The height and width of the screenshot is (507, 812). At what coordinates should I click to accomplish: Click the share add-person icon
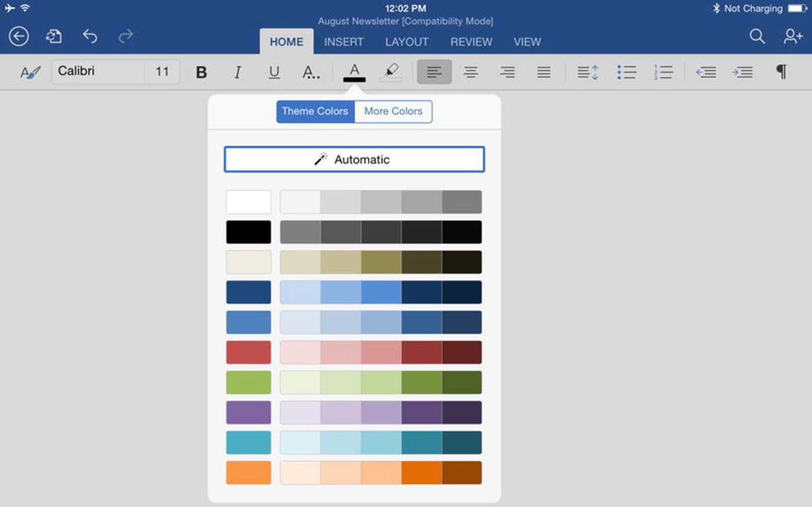(793, 36)
